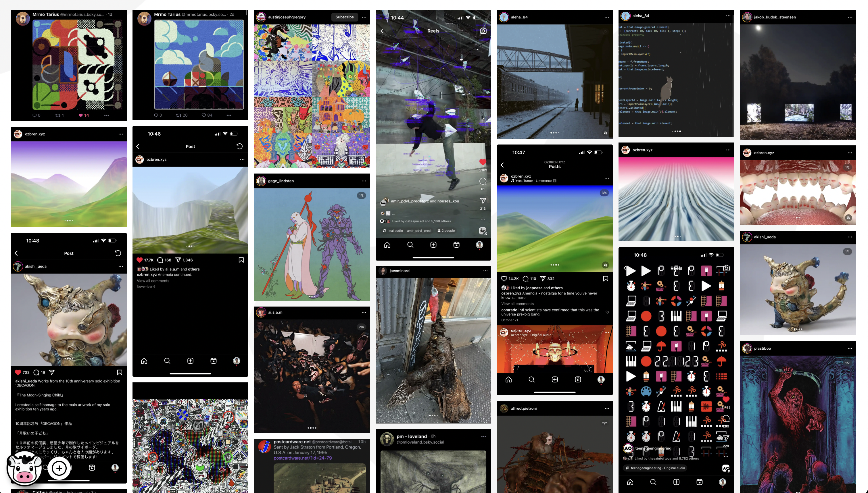Image resolution: width=868 pixels, height=493 pixels.
Task: Unlike the 10:44 reel with 5,169 likes
Action: pyautogui.click(x=483, y=162)
